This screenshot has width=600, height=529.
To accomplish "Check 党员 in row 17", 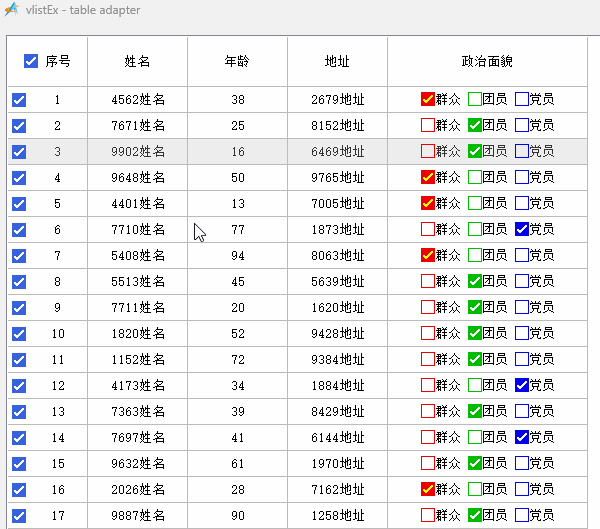I will click(x=522, y=516).
